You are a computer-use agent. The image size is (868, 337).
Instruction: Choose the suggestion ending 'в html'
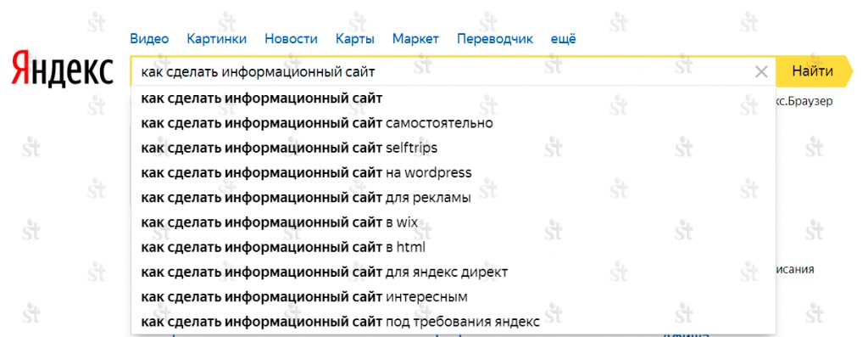[453, 247]
